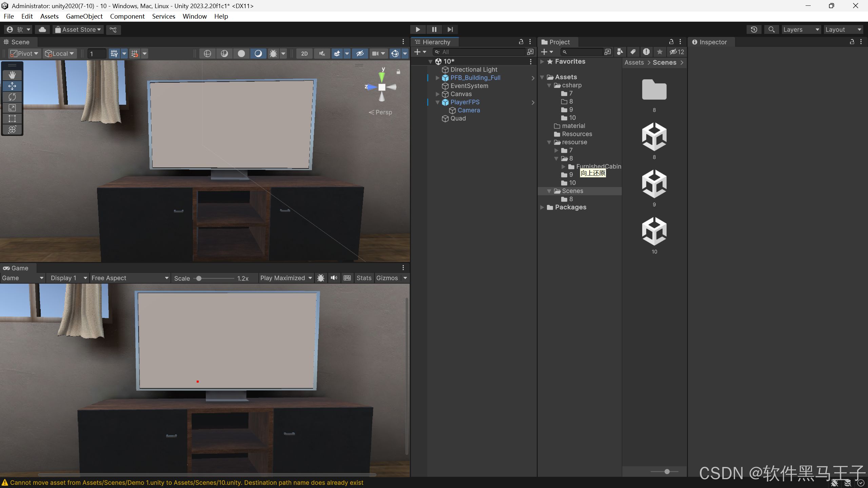Toggle 2D view mode in Scene
The image size is (868, 488).
click(x=304, y=54)
